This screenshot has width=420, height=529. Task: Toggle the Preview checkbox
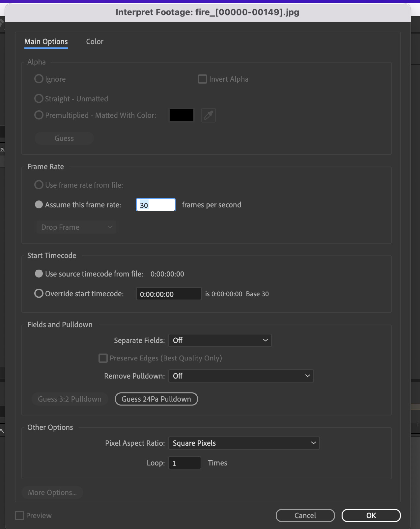[x=19, y=516]
